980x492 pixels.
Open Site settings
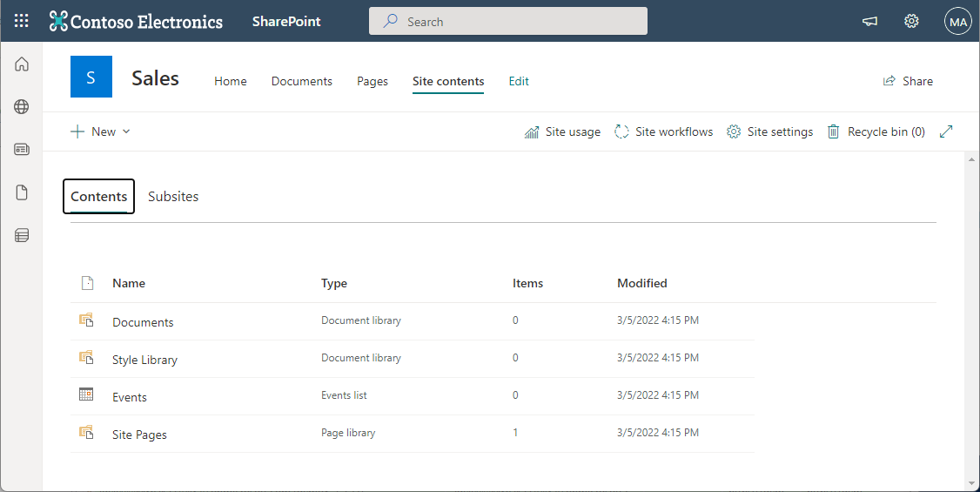tap(769, 131)
